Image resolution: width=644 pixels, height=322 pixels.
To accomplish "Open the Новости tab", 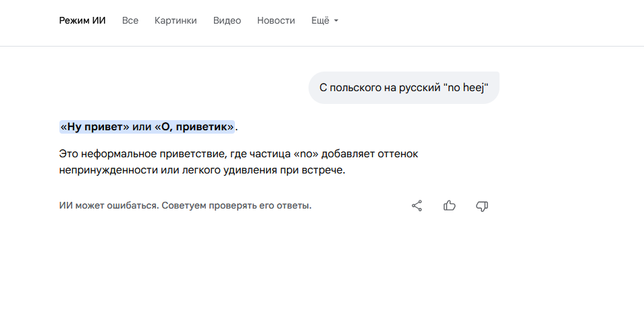I will 276,20.
